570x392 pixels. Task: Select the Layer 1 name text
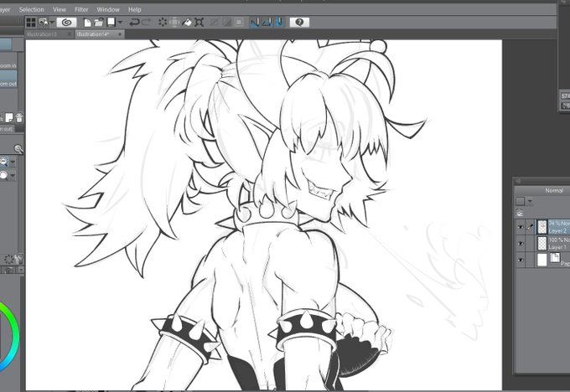(x=558, y=247)
